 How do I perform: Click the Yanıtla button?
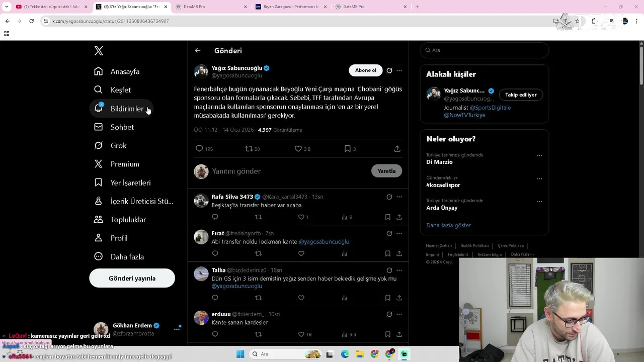(x=386, y=171)
